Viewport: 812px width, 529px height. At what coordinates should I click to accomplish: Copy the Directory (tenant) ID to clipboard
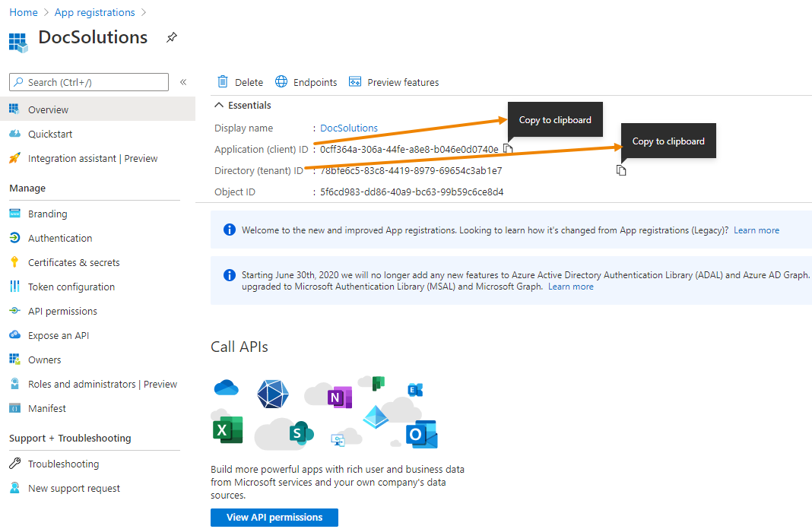click(621, 170)
